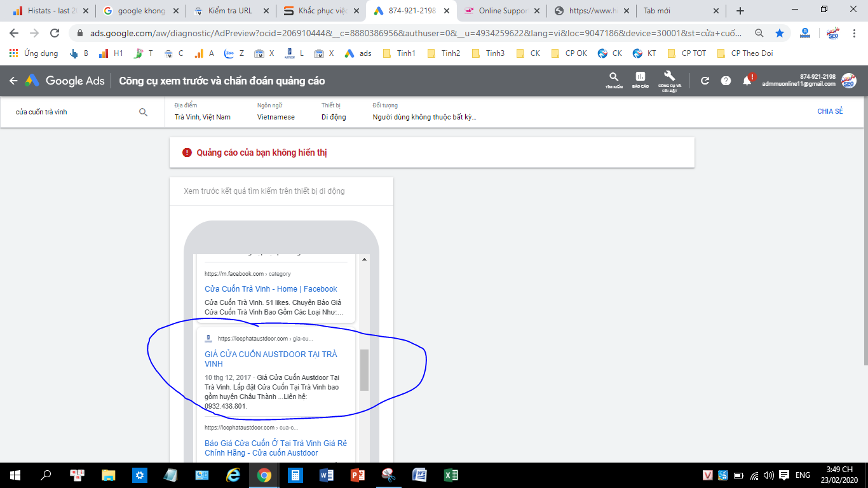
Task: Click the CHIA SẺ share button
Action: click(830, 112)
